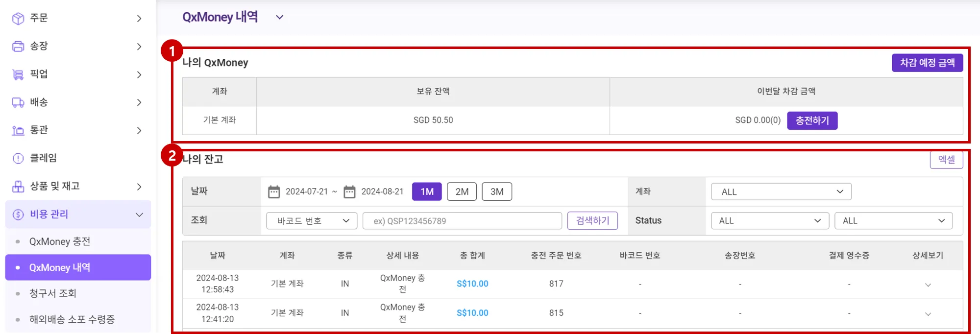Select the 2M date range toggle
Screen dimensions: 980x334
coord(462,191)
